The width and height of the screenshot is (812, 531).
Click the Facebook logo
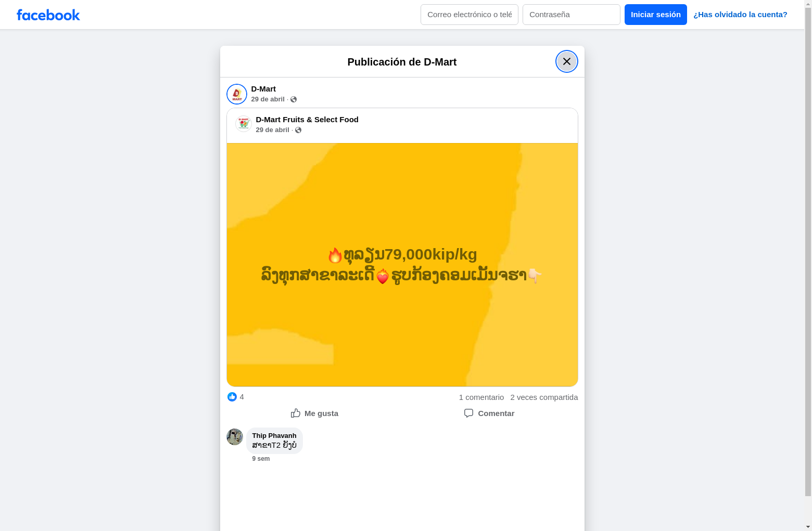point(48,15)
